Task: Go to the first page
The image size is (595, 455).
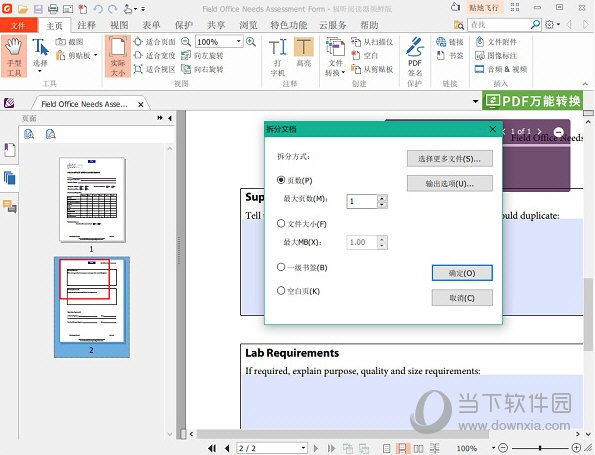Action: point(212,448)
